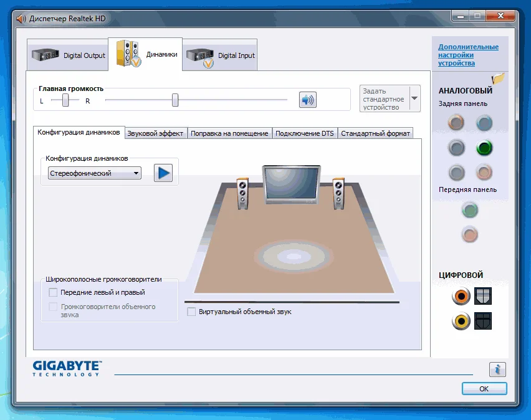The height and width of the screenshot is (420, 531).
Task: Open the speaker configuration Стереофонический dropdown
Action: point(95,173)
